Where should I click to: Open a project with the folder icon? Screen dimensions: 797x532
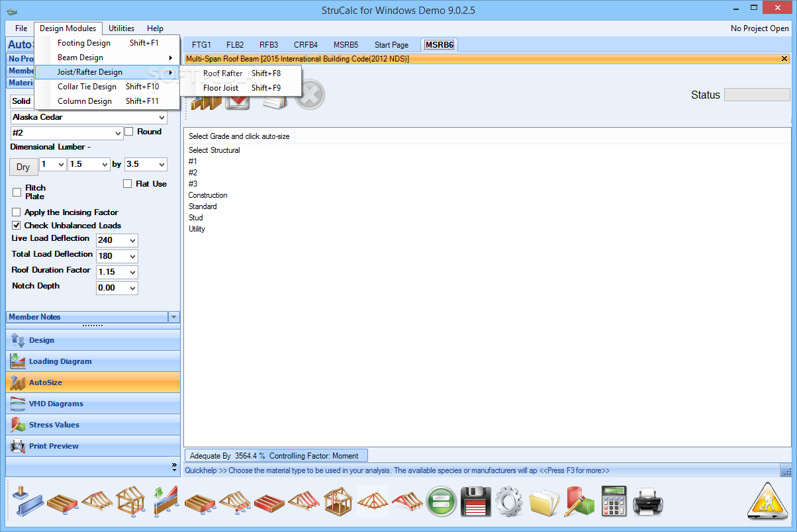tap(544, 501)
